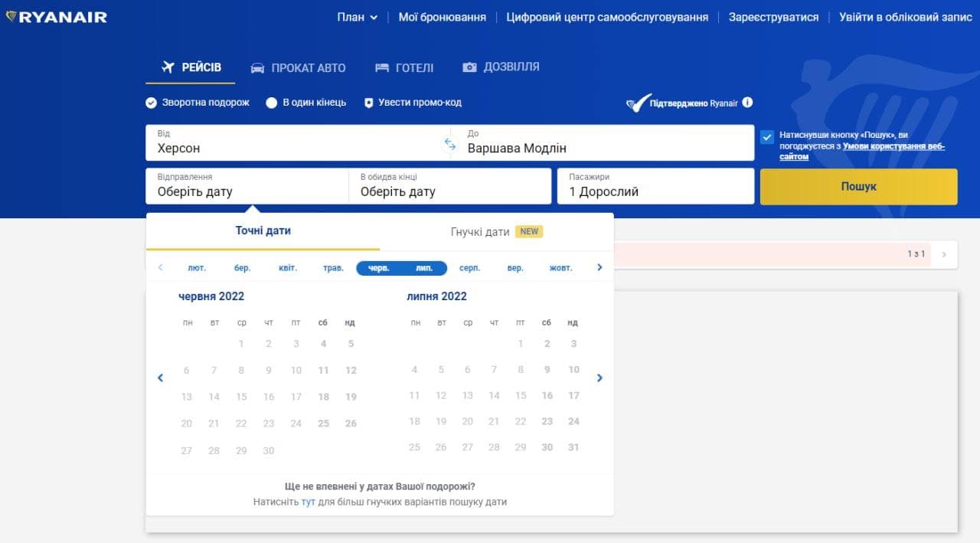Click info icon next to Підтверджено Ryanair

click(x=747, y=103)
